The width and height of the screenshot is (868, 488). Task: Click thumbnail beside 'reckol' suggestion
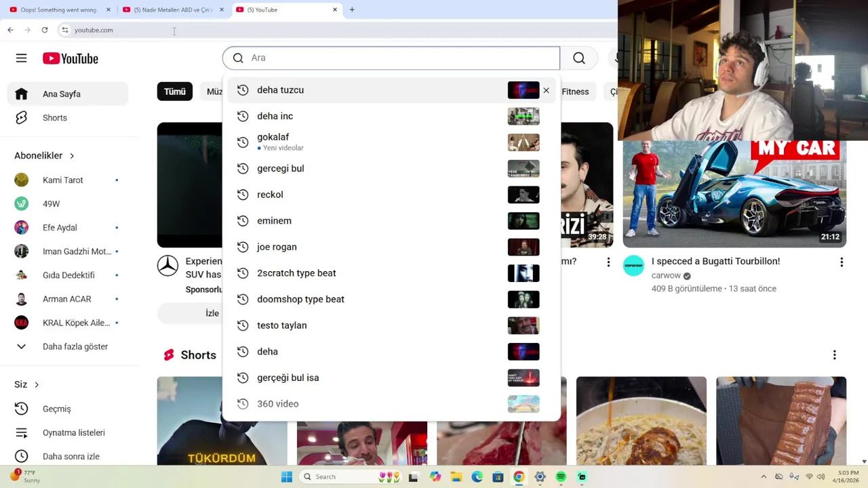point(524,195)
